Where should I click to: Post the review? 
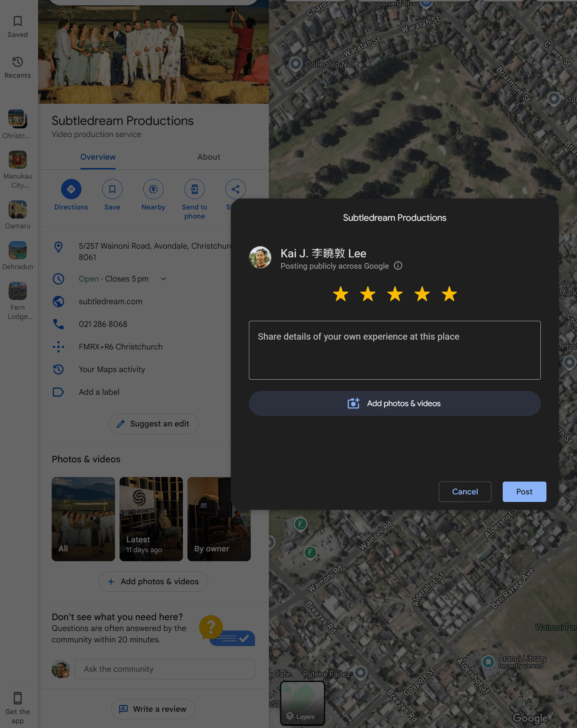524,492
